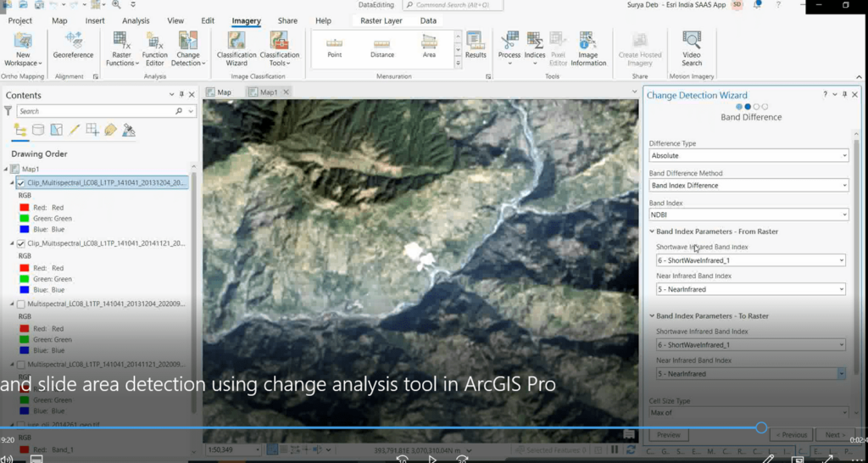Image resolution: width=868 pixels, height=463 pixels.
Task: Collapse Band Index Parameters - From Raster
Action: coord(652,231)
